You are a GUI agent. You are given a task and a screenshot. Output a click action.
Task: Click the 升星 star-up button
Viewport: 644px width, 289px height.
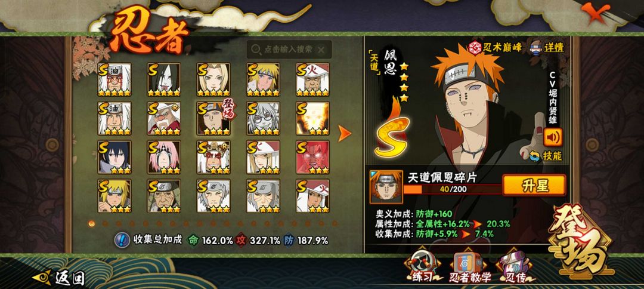(x=534, y=186)
